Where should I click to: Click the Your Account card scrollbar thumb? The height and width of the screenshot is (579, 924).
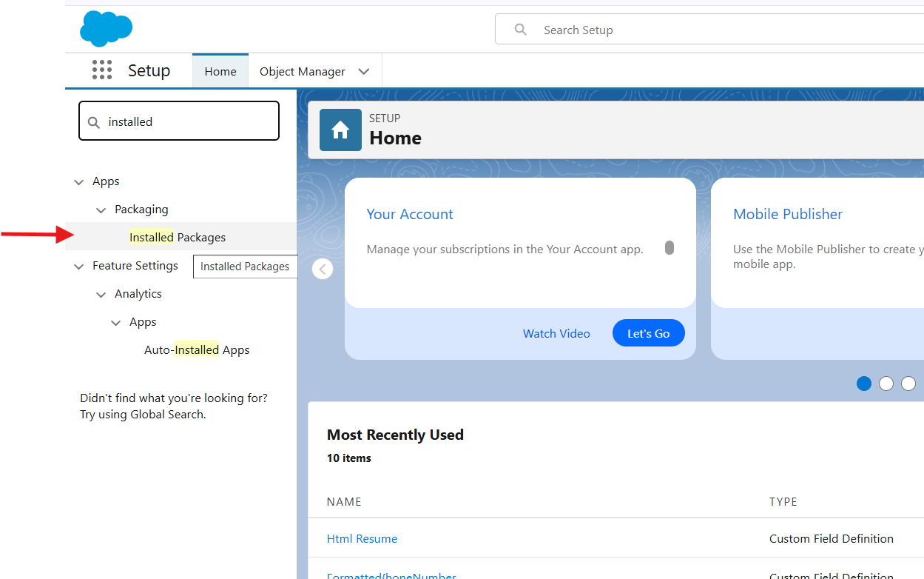(x=670, y=247)
